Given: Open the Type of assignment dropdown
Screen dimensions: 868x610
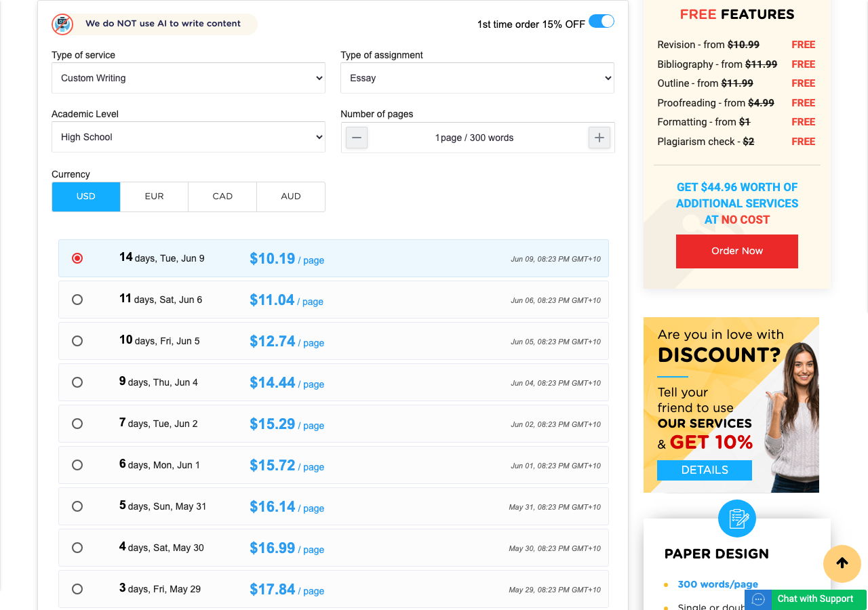Looking at the screenshot, I should (x=477, y=78).
